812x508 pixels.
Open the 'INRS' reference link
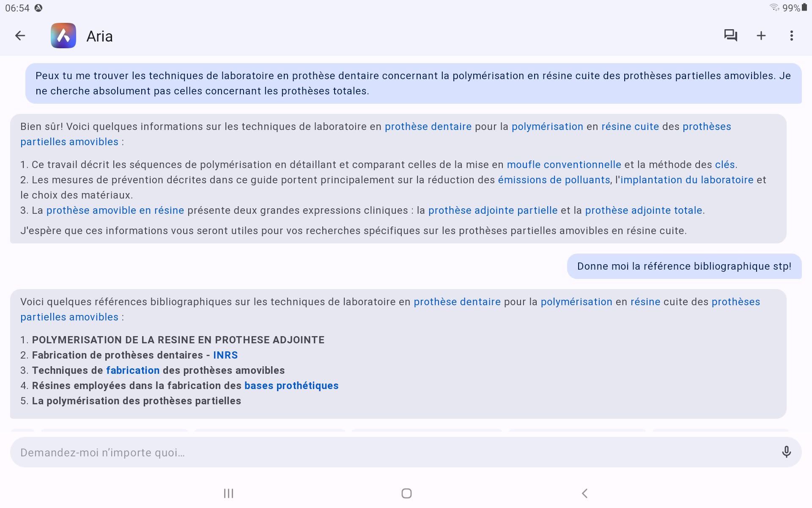click(225, 355)
